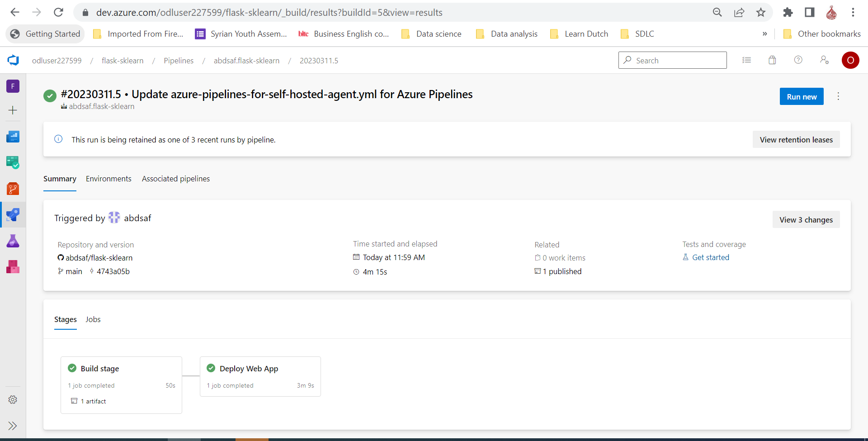The width and height of the screenshot is (868, 441).
Task: Show hidden bookmarks with double chevron
Action: [x=765, y=34]
